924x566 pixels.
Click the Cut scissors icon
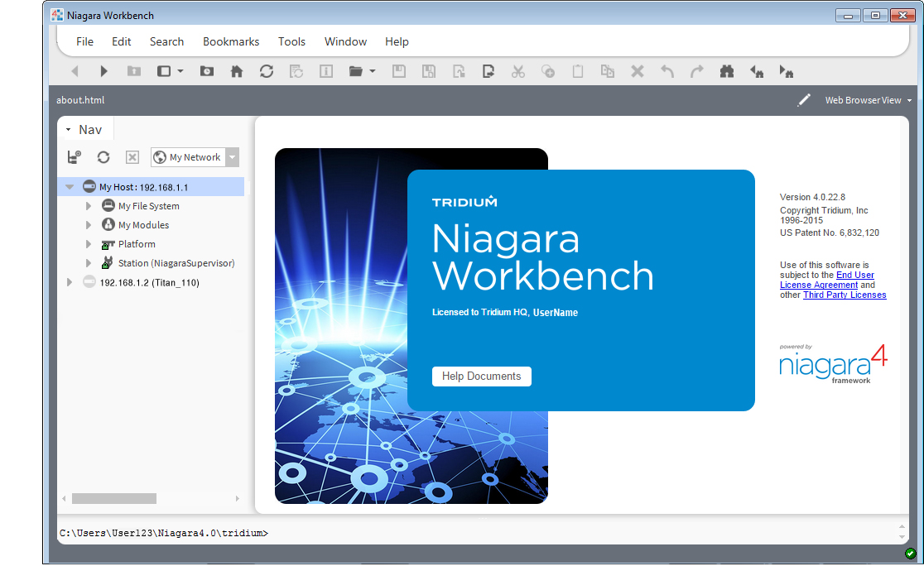click(x=518, y=71)
